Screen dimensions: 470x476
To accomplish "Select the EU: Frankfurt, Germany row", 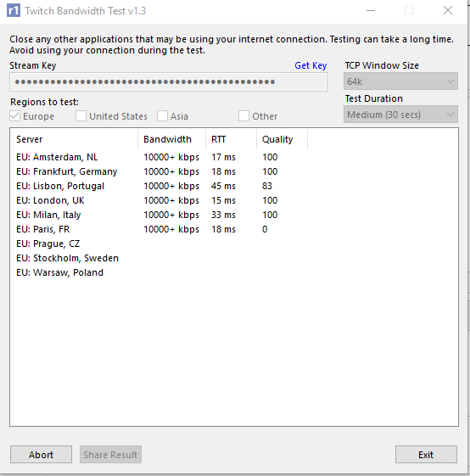I will click(159, 171).
